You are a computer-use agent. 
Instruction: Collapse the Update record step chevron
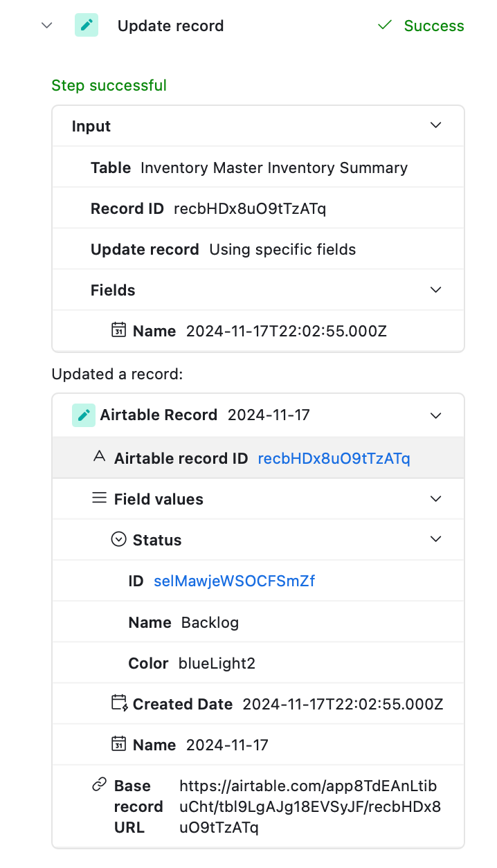[47, 26]
